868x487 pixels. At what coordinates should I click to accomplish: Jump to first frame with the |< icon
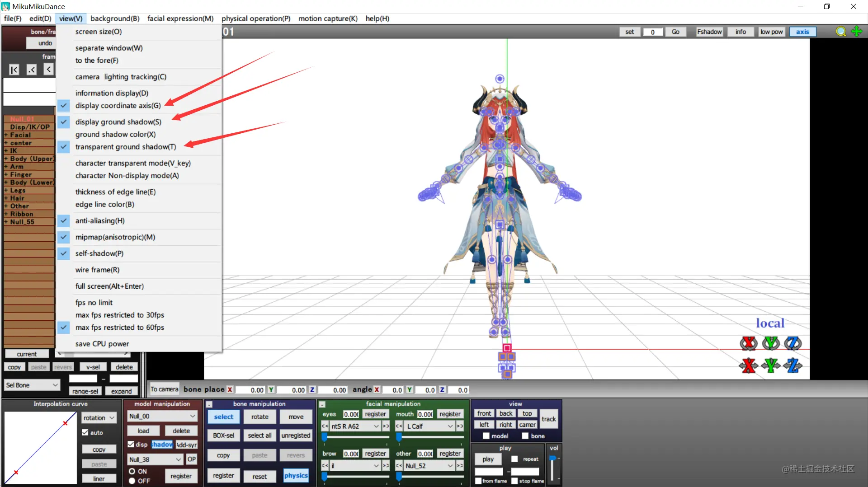pos(14,70)
